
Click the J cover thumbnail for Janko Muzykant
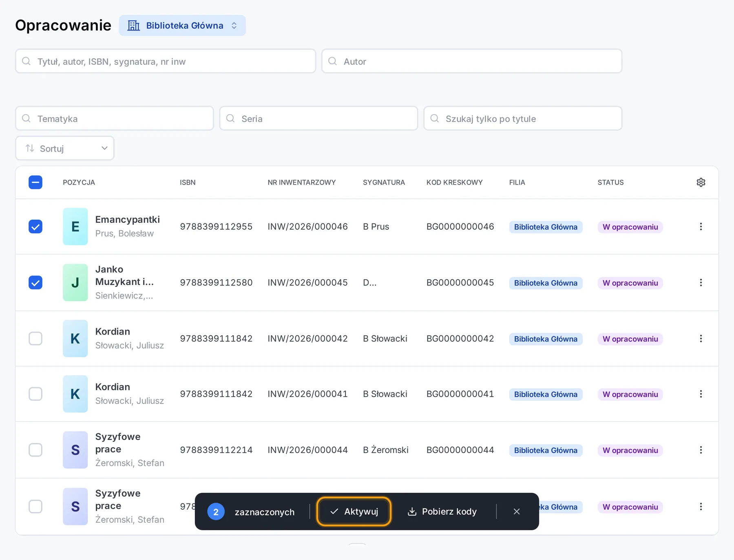75,282
